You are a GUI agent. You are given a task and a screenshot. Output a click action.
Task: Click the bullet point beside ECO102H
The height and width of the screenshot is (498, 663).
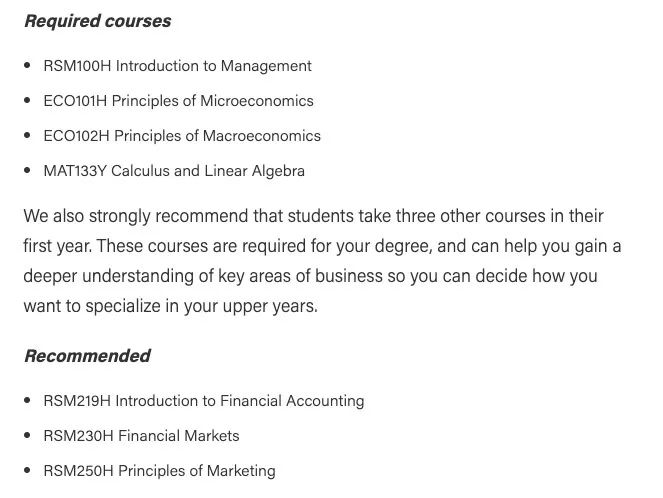tap(27, 136)
